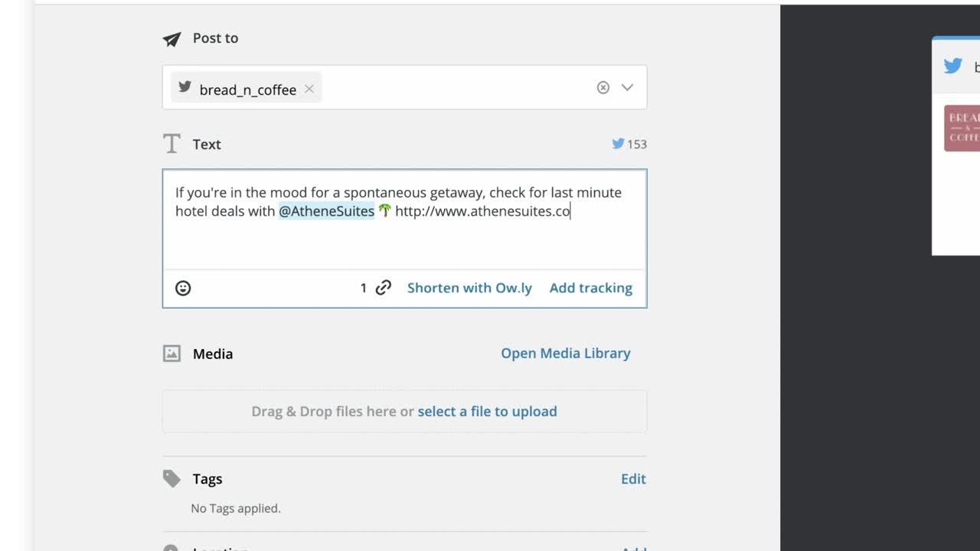This screenshot has height=551, width=980.
Task: Click Shorten with Ow.ly
Action: tap(469, 288)
